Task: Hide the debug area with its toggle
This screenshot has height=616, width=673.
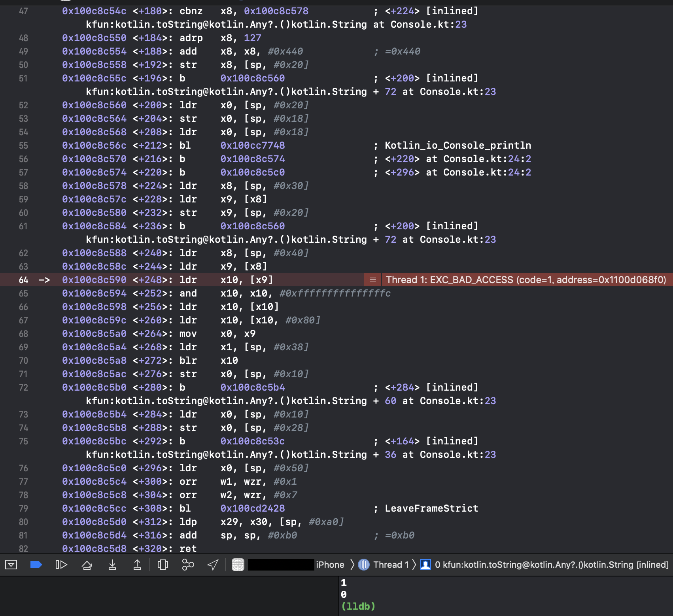Action: pos(12,565)
